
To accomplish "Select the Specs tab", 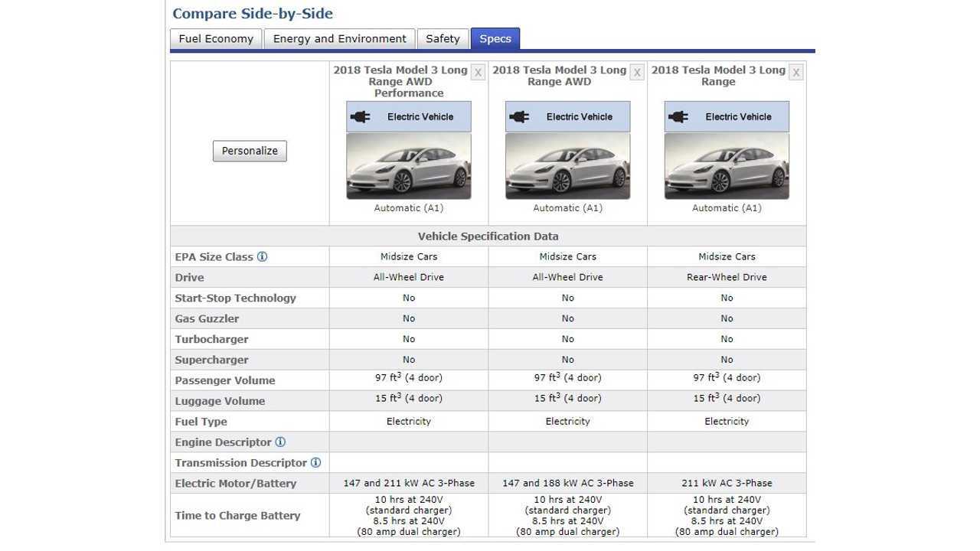I will point(495,39).
